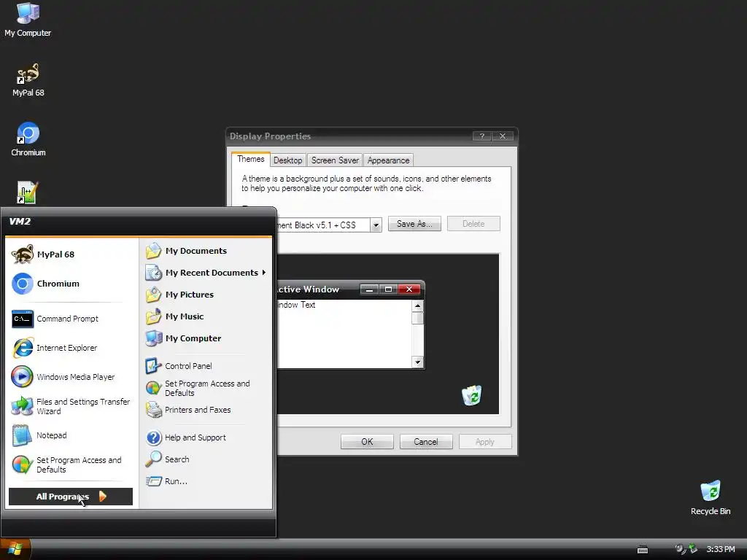Image resolution: width=747 pixels, height=560 pixels.
Task: Open Notepad from Start menu
Action: [71, 435]
